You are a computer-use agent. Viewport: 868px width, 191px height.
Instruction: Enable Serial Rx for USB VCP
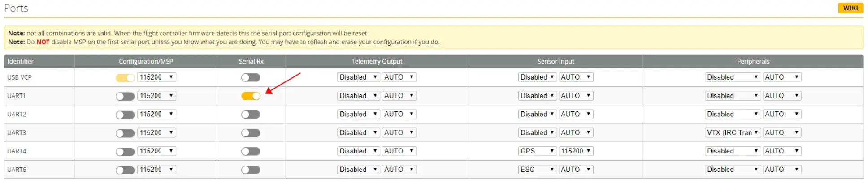[251, 78]
